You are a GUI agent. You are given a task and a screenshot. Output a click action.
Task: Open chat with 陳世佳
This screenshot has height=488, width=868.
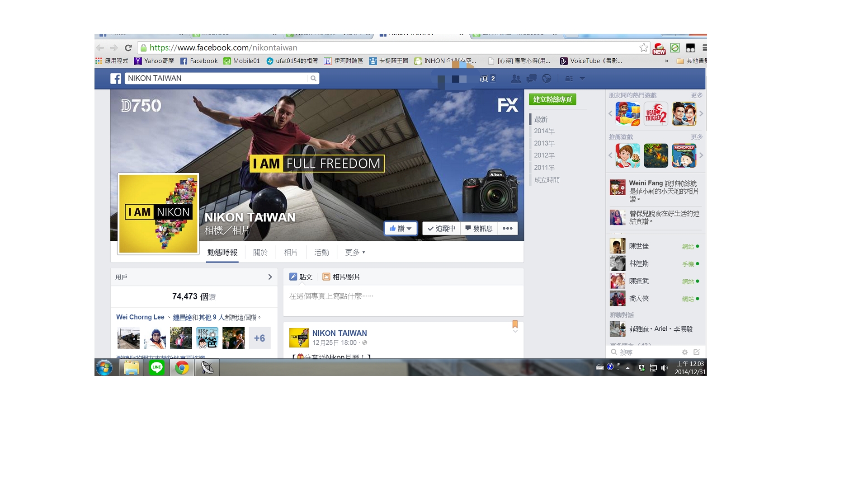pos(656,246)
